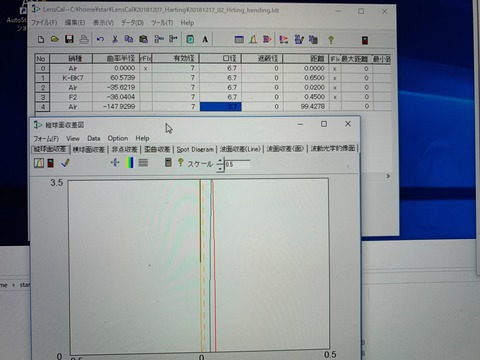The width and height of the screenshot is (480, 360).
Task: Open the Help menu in LensCal main window
Action: 187,23
